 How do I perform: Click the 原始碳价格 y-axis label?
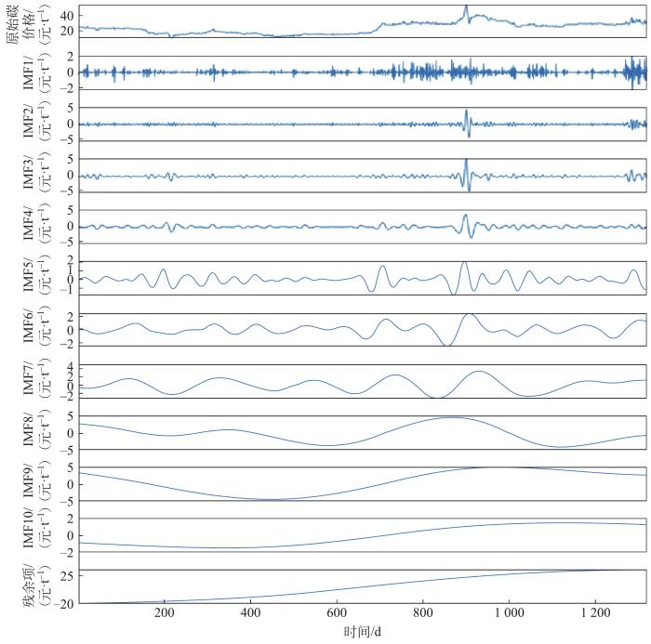pyautogui.click(x=26, y=22)
